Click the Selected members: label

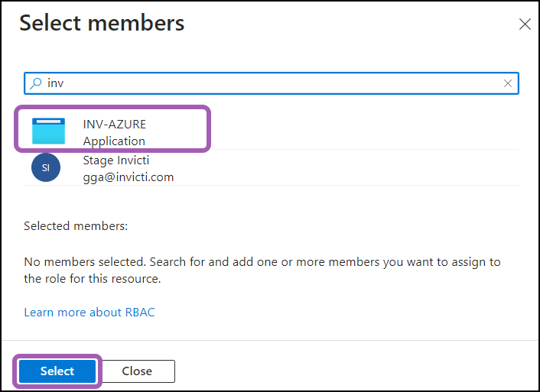76,226
